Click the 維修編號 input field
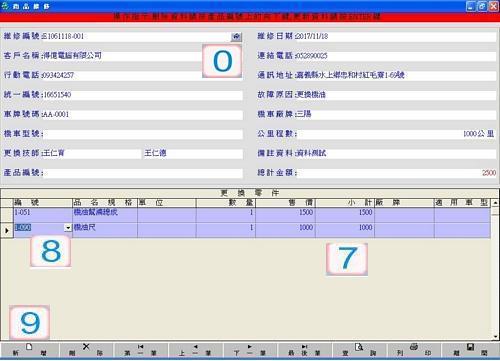 click(x=137, y=37)
